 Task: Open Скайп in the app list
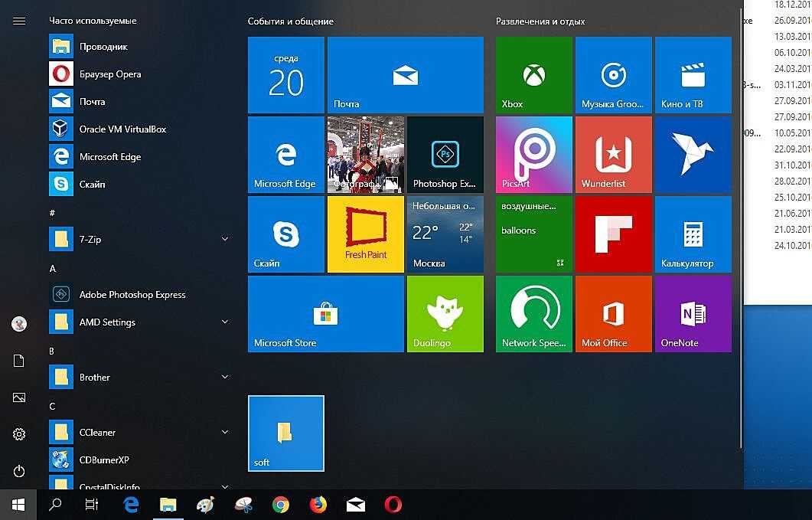coord(140,184)
